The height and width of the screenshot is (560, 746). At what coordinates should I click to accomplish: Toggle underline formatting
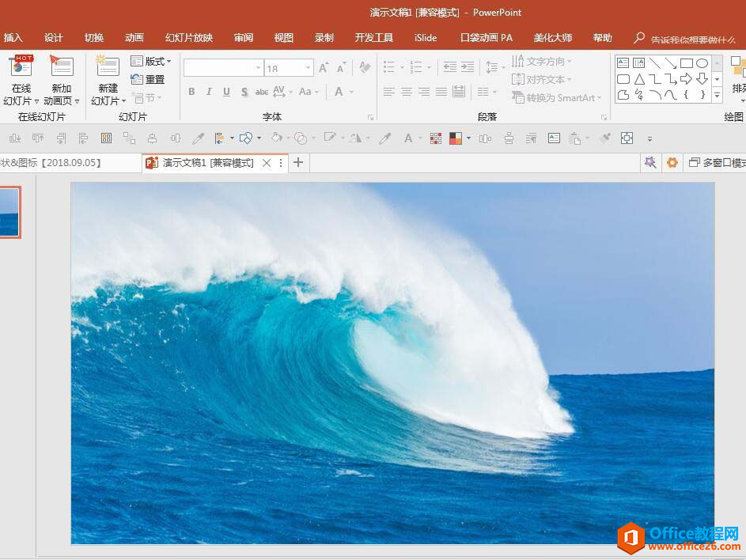point(226,91)
